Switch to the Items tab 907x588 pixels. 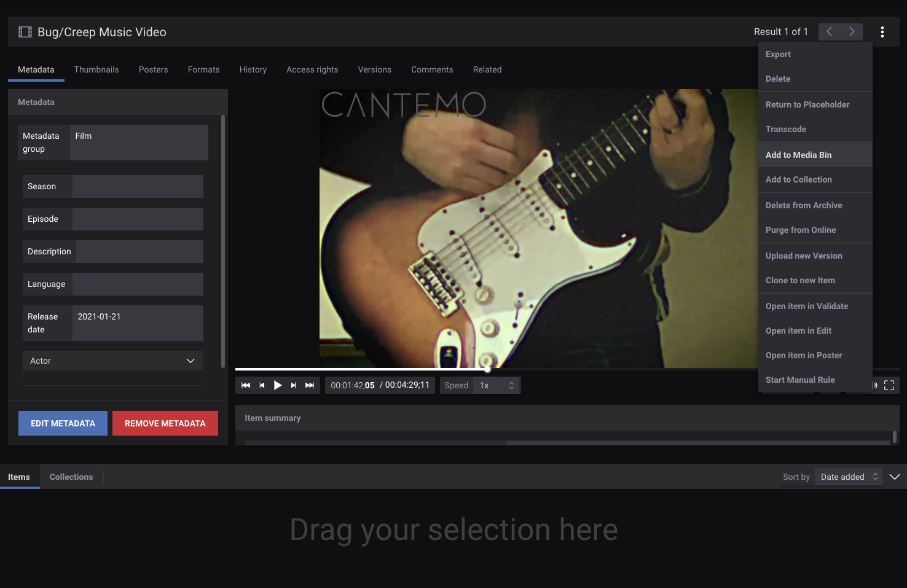coord(19,477)
